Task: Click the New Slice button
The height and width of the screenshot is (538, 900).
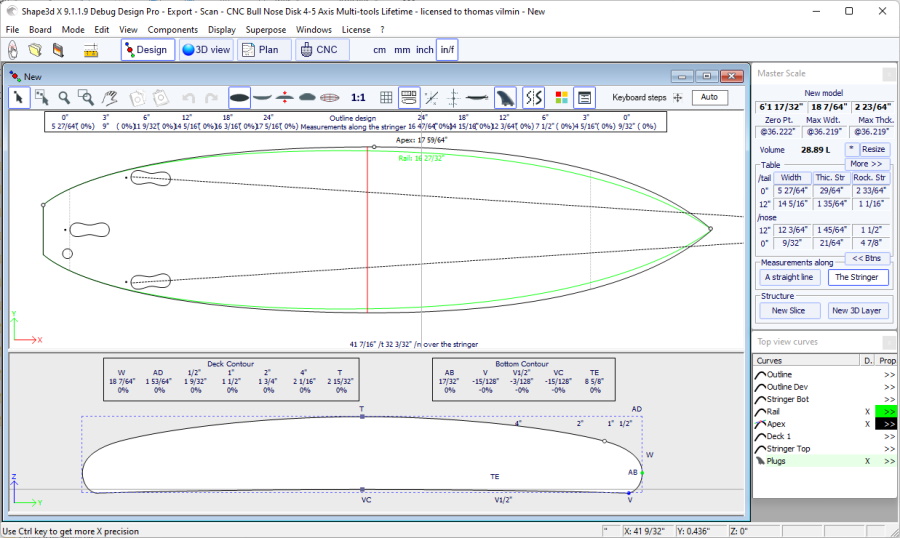Action: pyautogui.click(x=789, y=310)
